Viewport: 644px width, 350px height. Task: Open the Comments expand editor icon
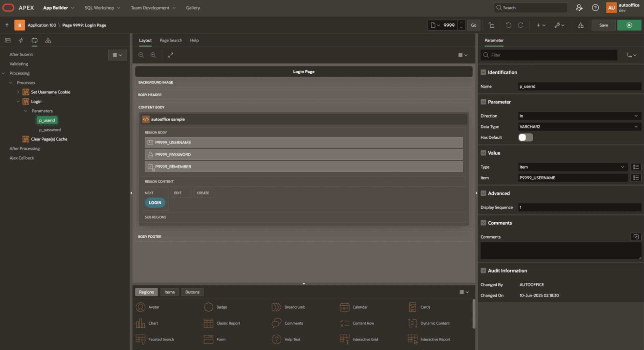tap(636, 237)
